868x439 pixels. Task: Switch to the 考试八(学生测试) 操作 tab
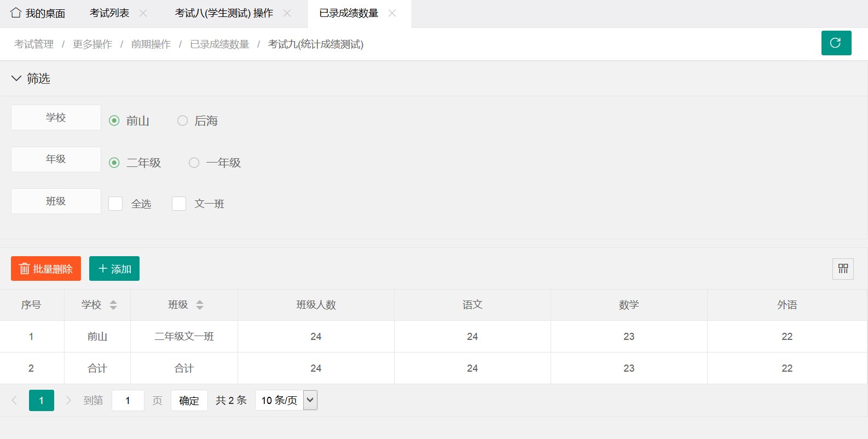tap(224, 13)
